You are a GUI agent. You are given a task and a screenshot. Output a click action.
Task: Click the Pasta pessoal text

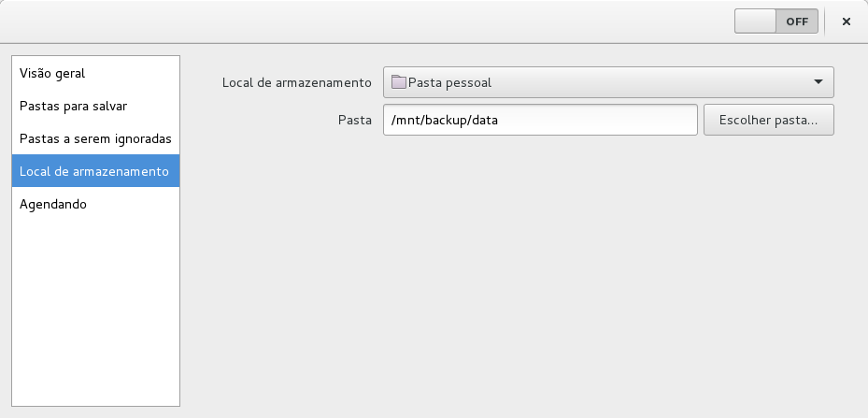coord(450,82)
